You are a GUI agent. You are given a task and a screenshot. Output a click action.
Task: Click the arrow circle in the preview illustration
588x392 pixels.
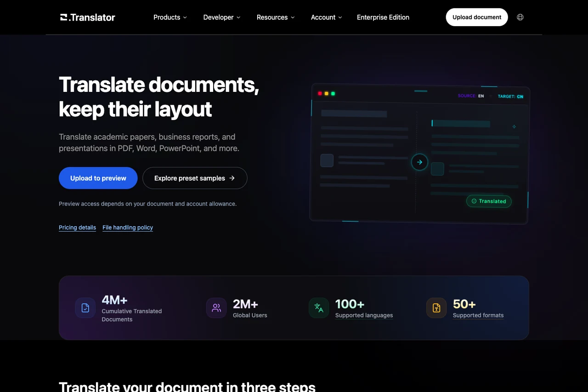[419, 162]
